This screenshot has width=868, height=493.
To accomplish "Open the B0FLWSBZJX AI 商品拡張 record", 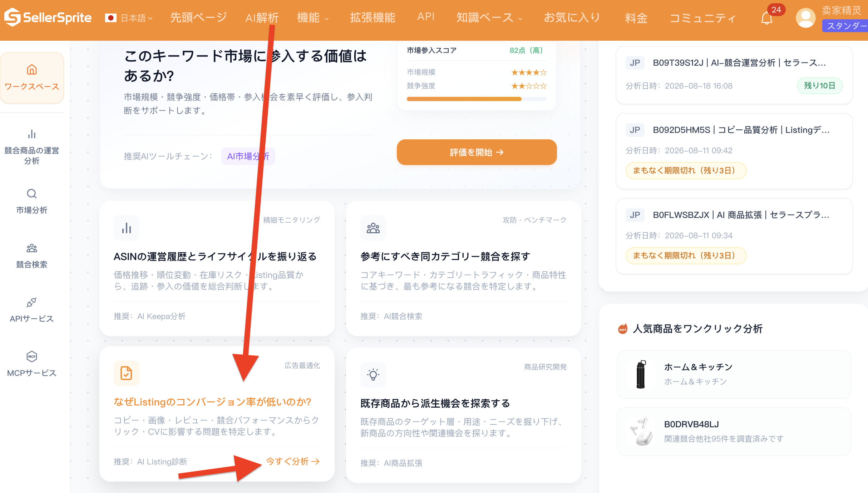I will coord(734,236).
